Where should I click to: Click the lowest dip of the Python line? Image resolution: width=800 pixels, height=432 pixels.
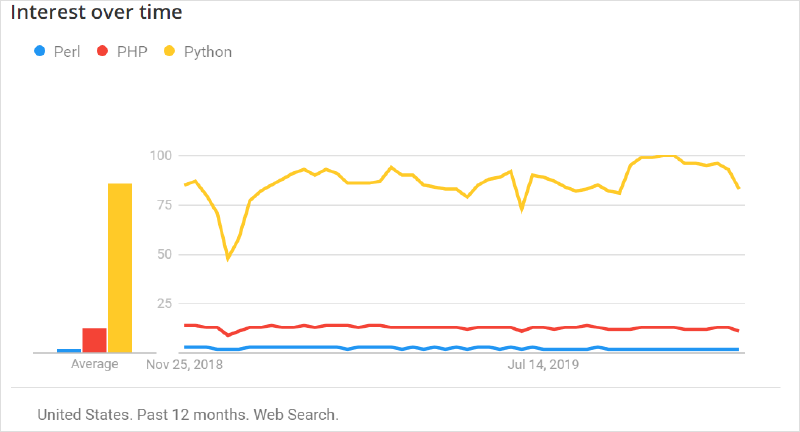click(228, 258)
